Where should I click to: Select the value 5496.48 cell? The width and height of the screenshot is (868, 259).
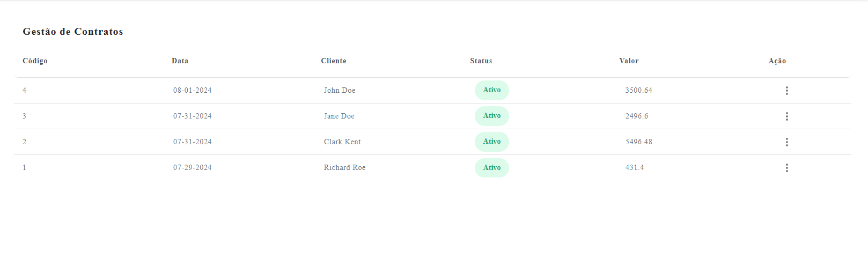(x=638, y=142)
